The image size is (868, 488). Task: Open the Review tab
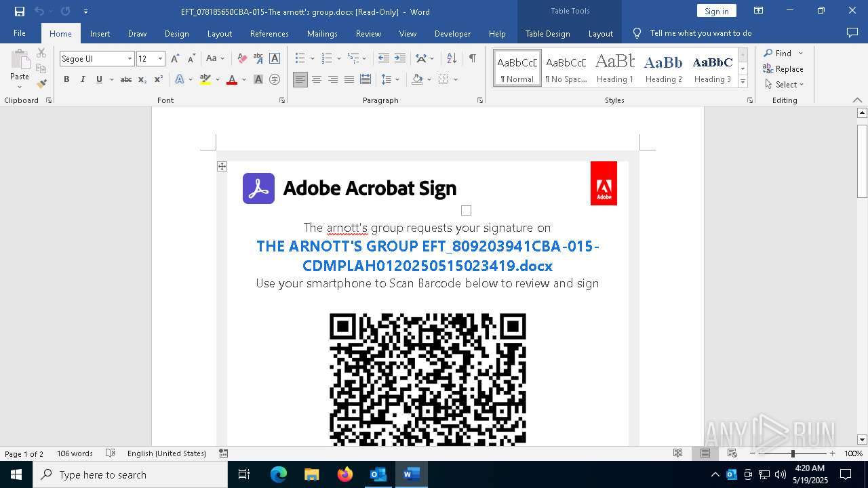click(368, 33)
